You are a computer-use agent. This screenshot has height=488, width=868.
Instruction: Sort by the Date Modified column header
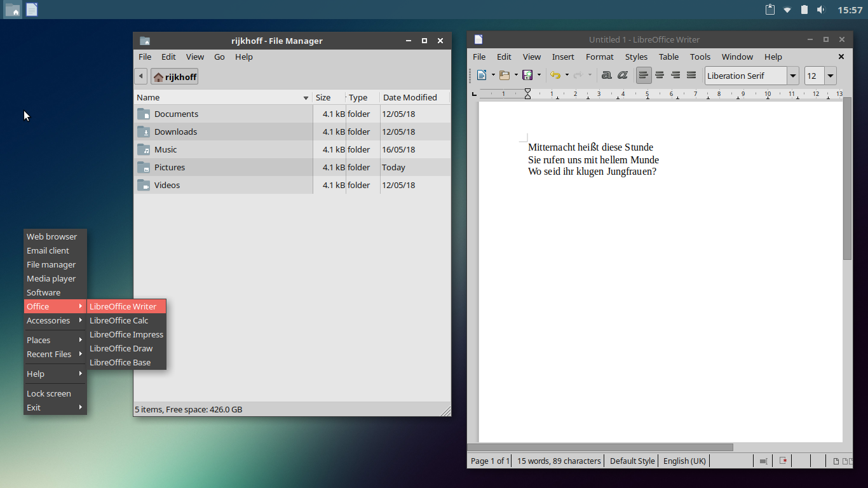click(x=414, y=97)
